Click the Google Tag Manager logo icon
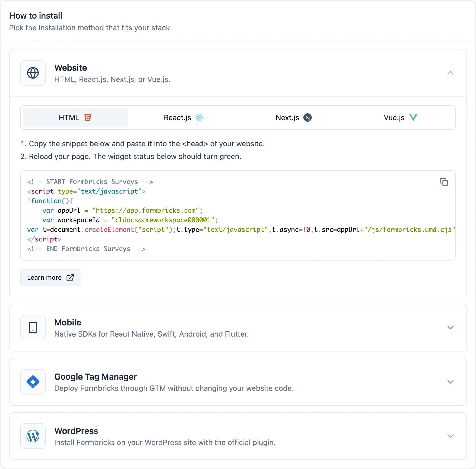This screenshot has width=476, height=469. pyautogui.click(x=33, y=382)
